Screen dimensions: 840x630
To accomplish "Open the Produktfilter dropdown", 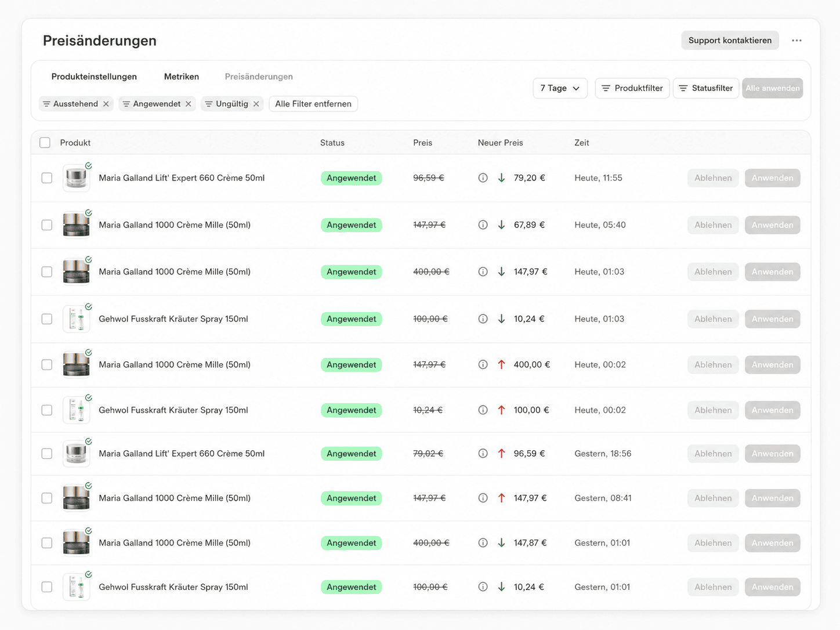I will coord(632,88).
